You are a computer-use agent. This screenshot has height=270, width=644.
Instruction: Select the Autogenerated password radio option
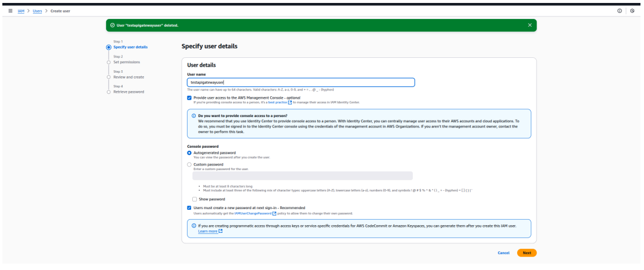(x=189, y=153)
